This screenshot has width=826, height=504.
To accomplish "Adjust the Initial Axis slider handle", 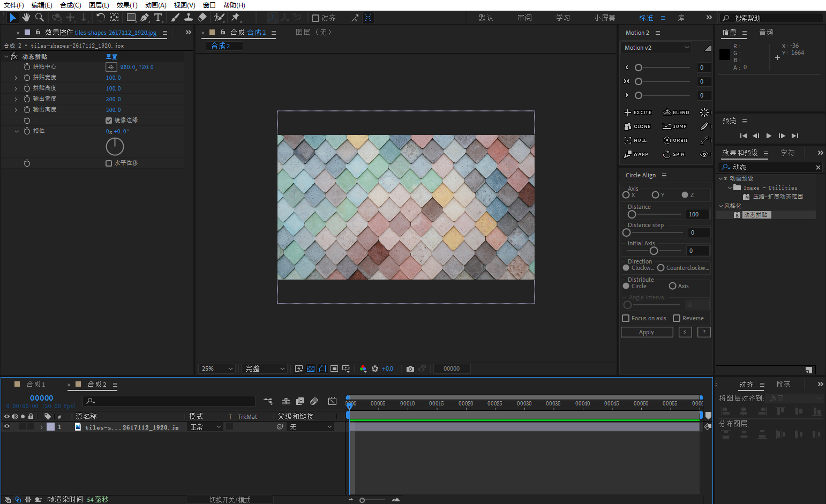I will [654, 251].
